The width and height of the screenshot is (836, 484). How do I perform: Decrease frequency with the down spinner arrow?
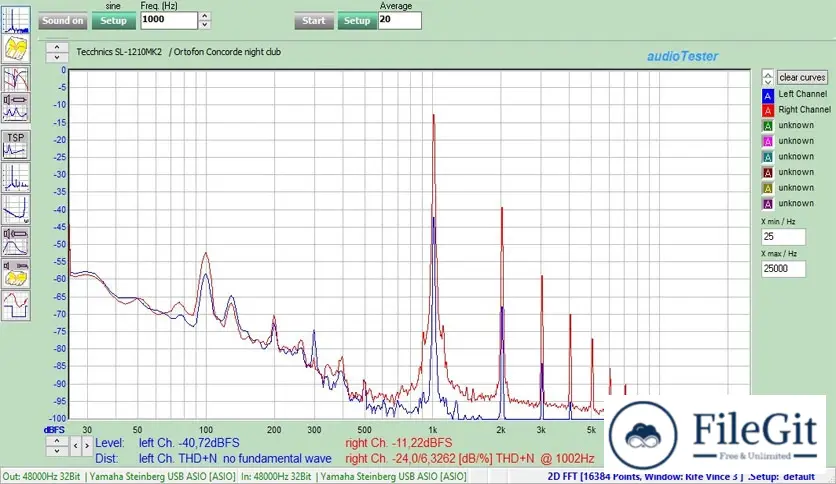(x=204, y=25)
